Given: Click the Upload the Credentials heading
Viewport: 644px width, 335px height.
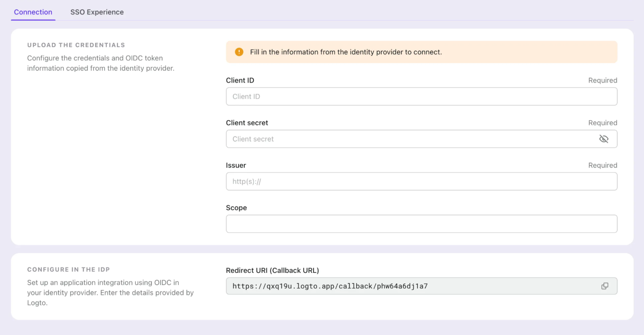Looking at the screenshot, I should point(76,45).
